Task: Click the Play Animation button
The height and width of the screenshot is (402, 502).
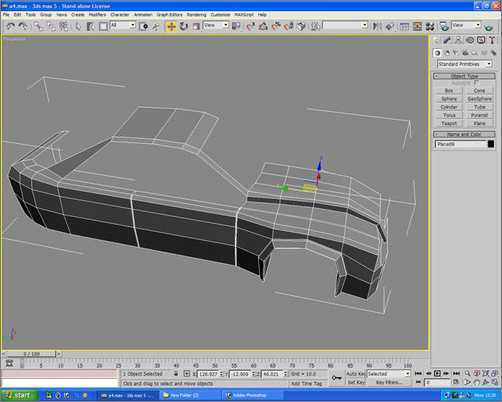Action: (438, 374)
